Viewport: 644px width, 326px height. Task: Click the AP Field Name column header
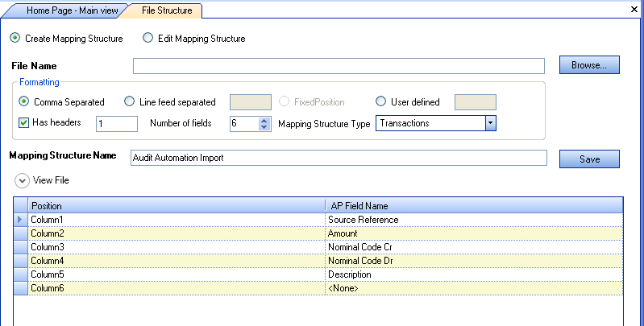tap(475, 206)
